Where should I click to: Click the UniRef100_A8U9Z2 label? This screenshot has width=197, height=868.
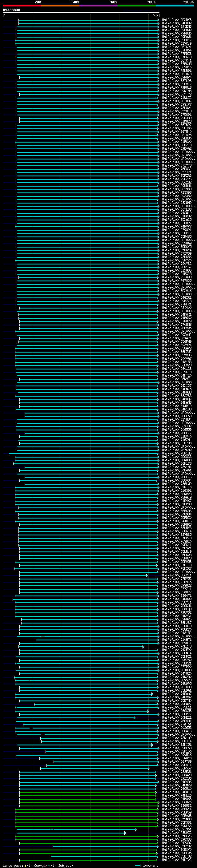click(176, 833)
